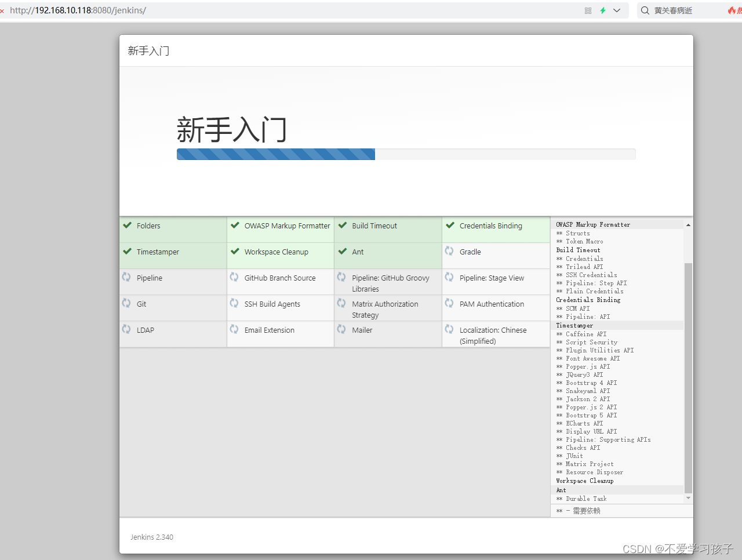
Task: Click the LDAP plugin label
Action: pyautogui.click(x=146, y=330)
